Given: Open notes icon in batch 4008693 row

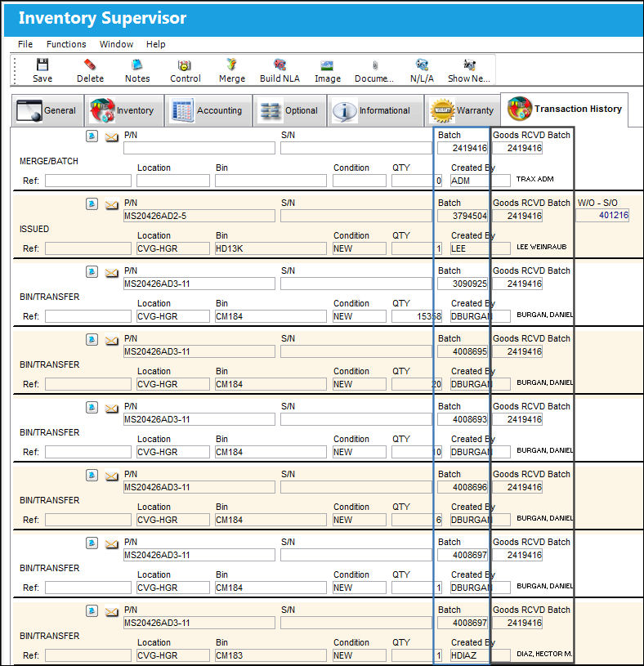Looking at the screenshot, I should (x=92, y=407).
